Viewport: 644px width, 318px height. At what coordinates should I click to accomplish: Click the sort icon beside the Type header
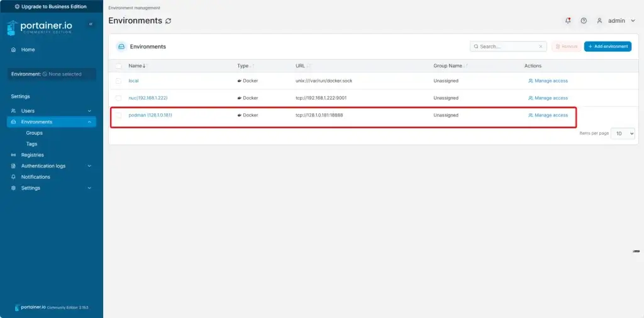click(x=253, y=66)
